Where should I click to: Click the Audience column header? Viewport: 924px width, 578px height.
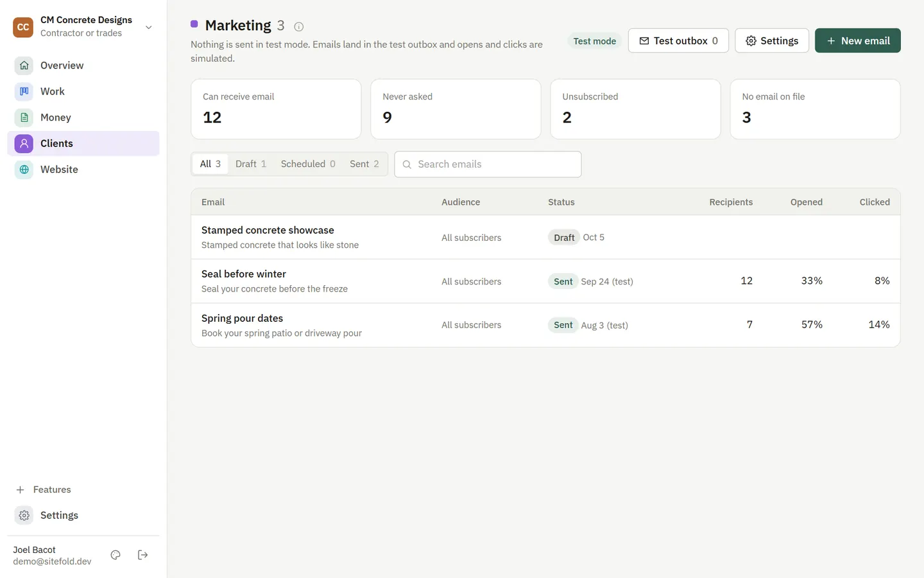461,202
